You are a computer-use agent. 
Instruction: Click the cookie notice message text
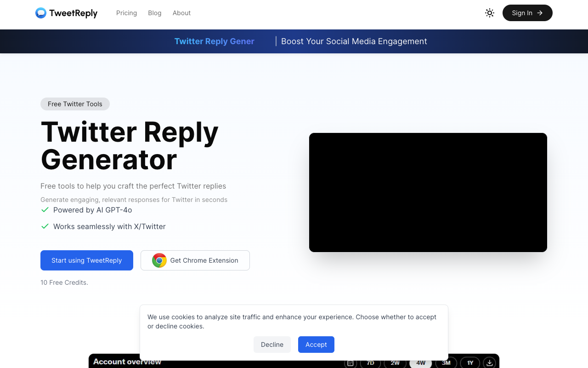pos(292,322)
